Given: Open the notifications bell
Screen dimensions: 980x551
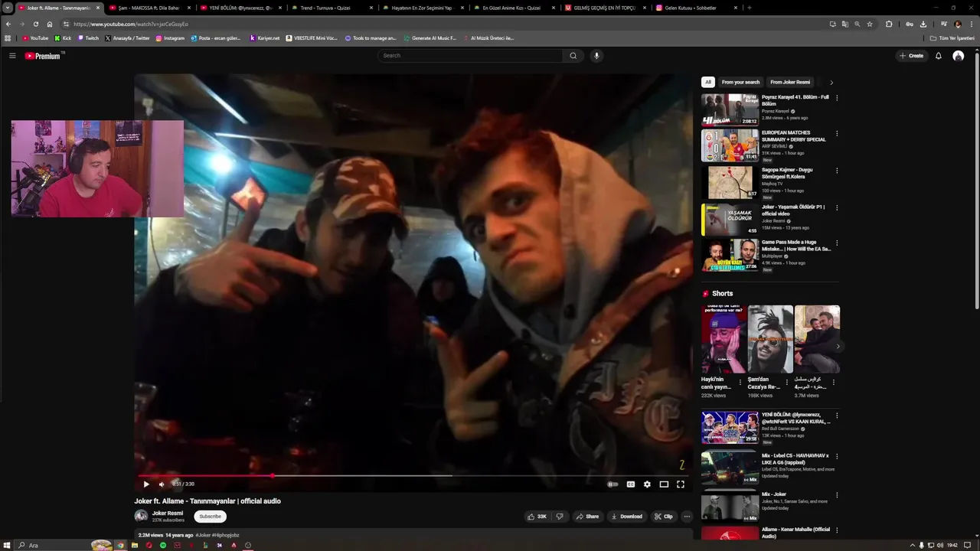Looking at the screenshot, I should (939, 56).
